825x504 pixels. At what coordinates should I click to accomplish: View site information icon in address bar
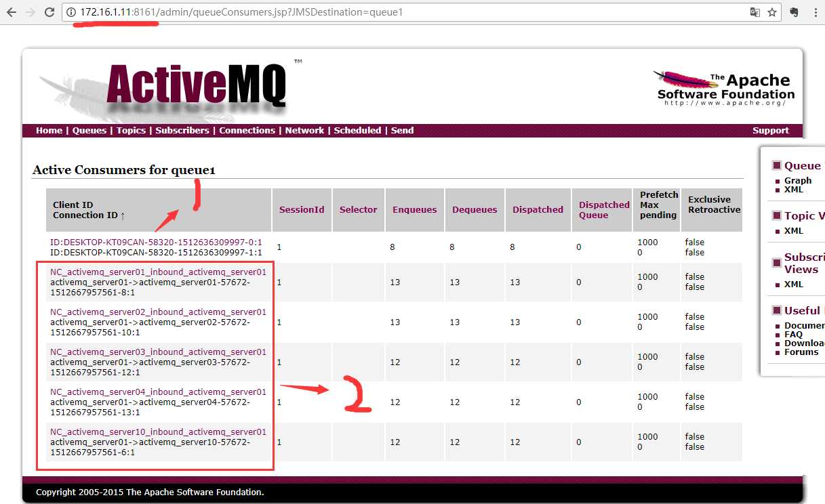pos(71,12)
